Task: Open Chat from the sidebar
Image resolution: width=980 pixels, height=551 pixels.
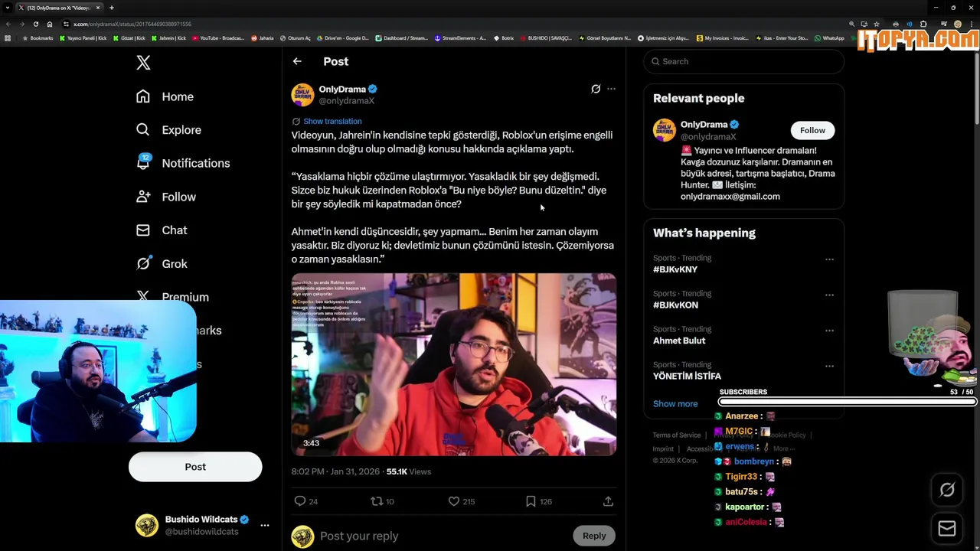Action: [x=162, y=230]
